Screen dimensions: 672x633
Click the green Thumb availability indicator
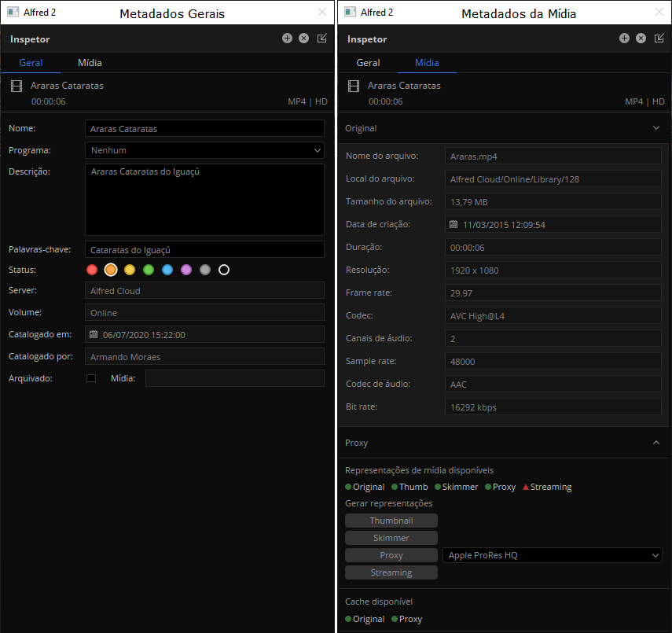395,487
